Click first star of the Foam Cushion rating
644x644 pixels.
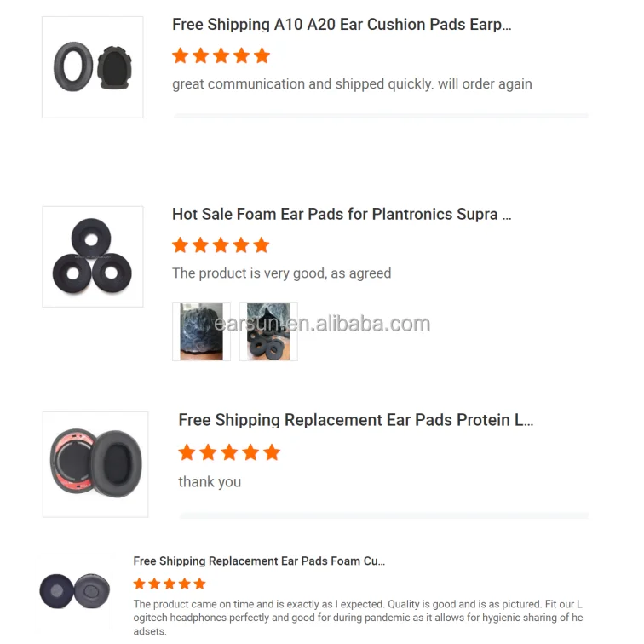139,584
